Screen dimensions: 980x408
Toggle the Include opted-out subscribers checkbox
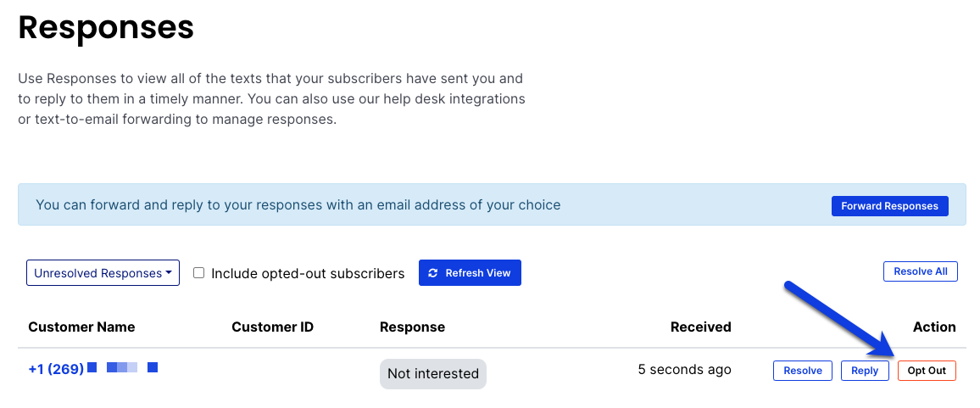(x=198, y=273)
